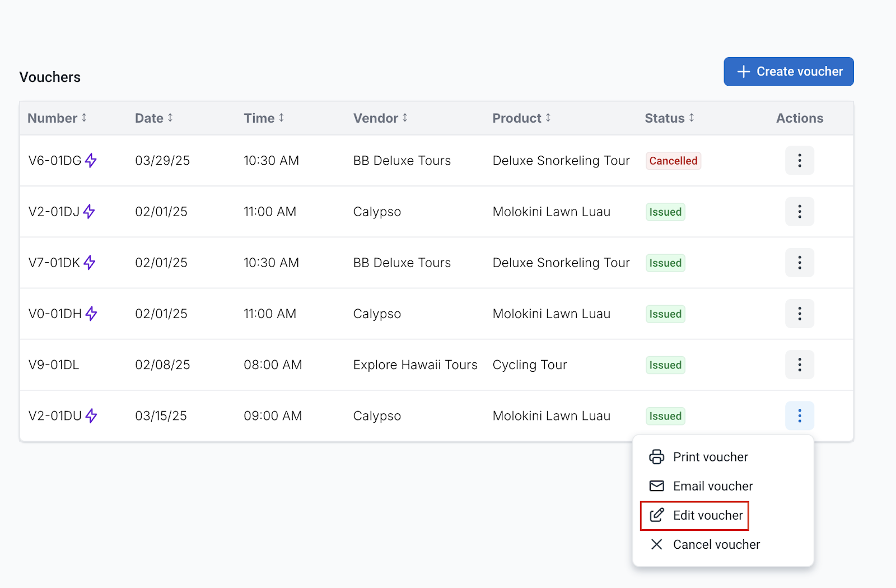Close the open actions menu on V2-01DU
This screenshot has width=896, height=588.
click(799, 416)
